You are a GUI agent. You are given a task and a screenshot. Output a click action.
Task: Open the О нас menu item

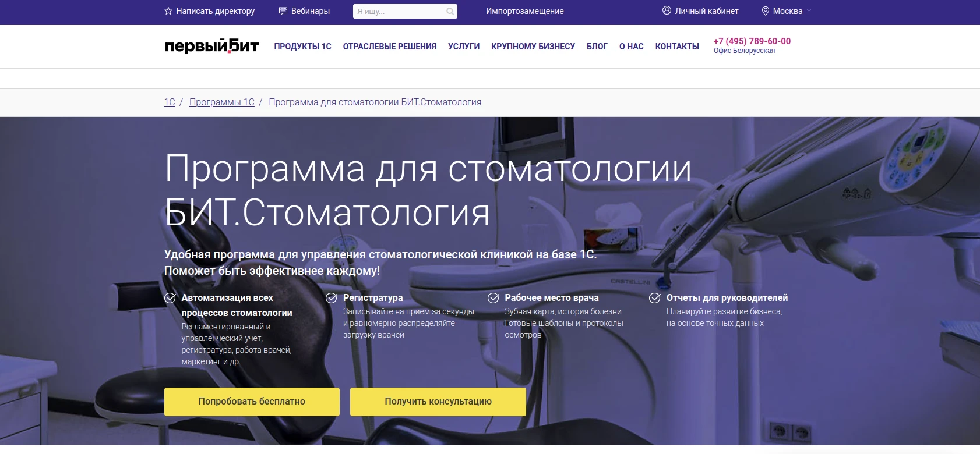pos(631,47)
